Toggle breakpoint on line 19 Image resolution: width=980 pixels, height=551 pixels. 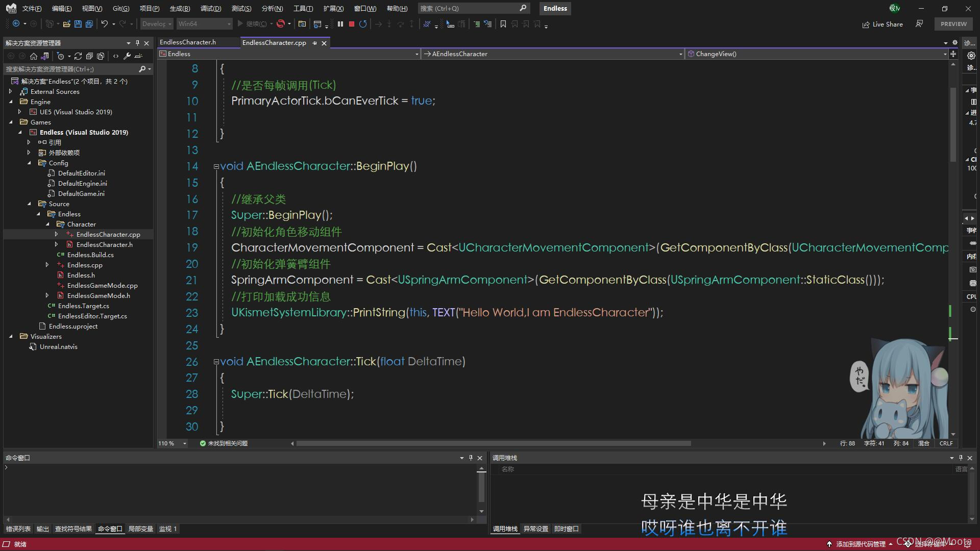point(164,247)
